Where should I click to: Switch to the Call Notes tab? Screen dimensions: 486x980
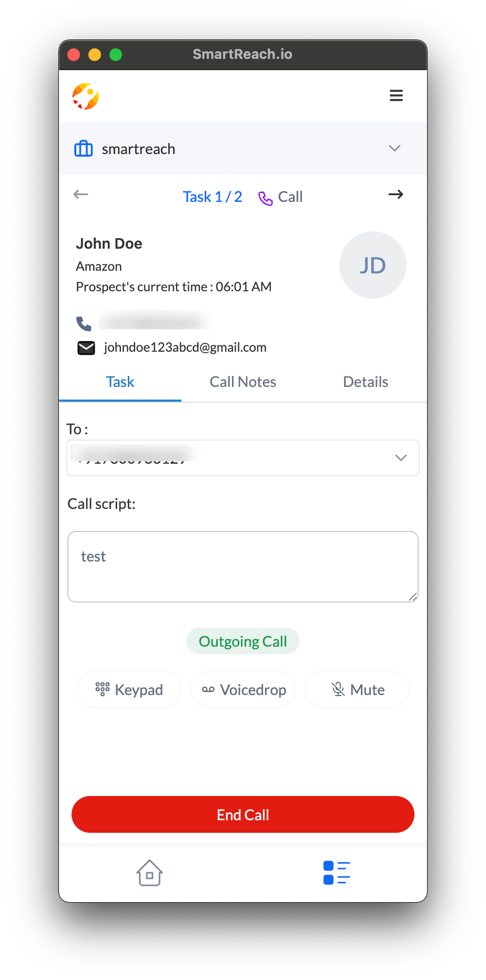point(243,382)
